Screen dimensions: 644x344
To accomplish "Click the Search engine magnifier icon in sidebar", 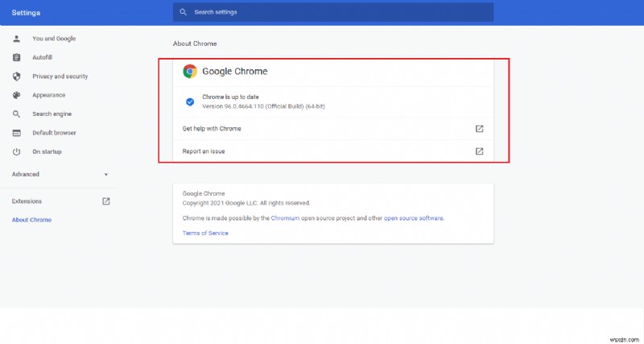I will point(16,114).
